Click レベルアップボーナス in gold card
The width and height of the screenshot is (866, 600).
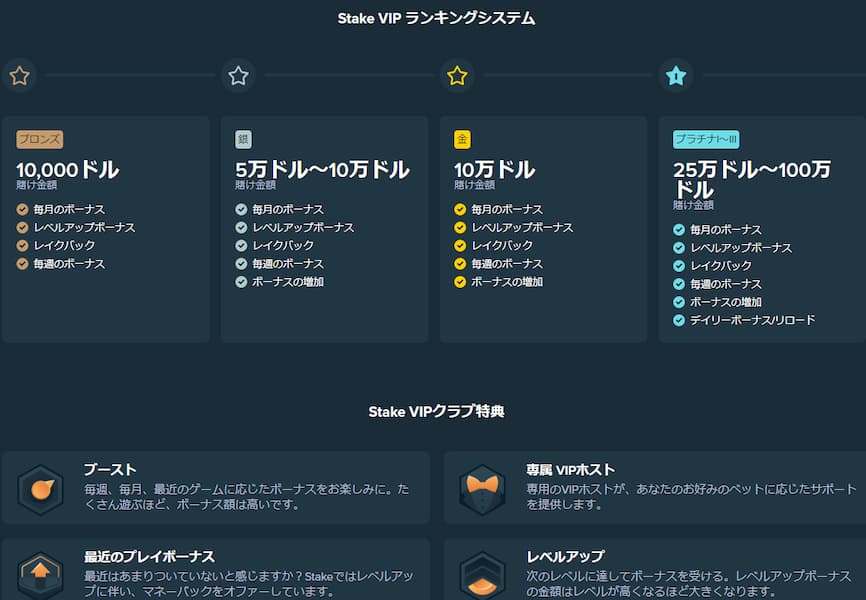pos(522,228)
